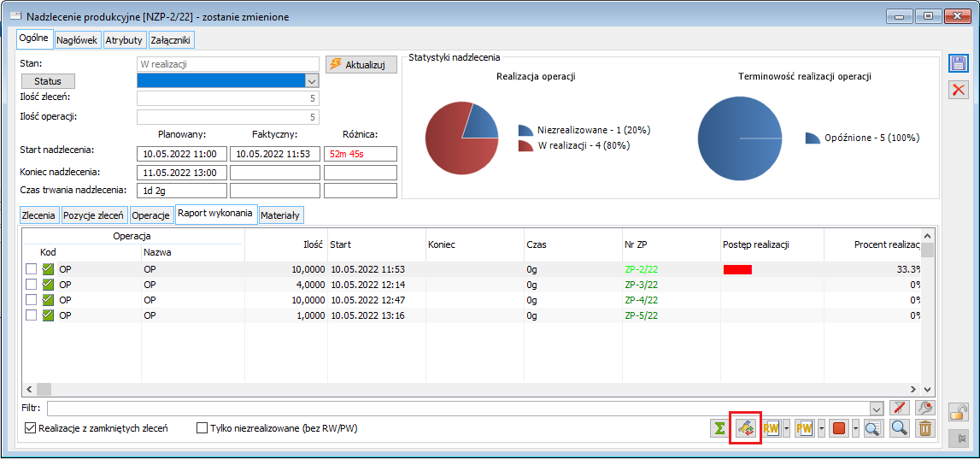The height and width of the screenshot is (459, 980).
Task: Tick the checkbox in ZP-3/22 row
Action: coord(32,285)
